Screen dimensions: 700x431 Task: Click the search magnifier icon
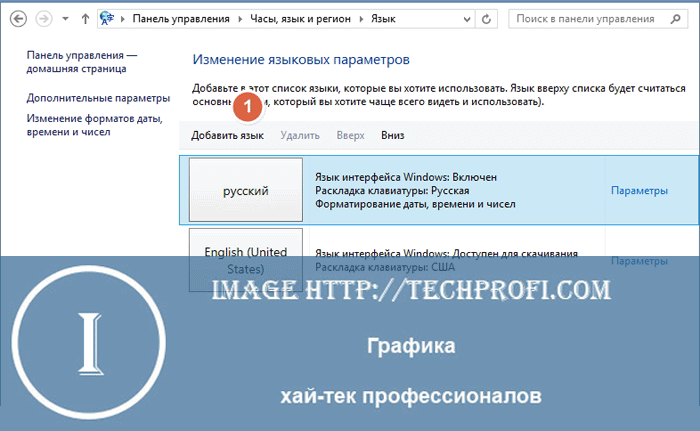(679, 19)
